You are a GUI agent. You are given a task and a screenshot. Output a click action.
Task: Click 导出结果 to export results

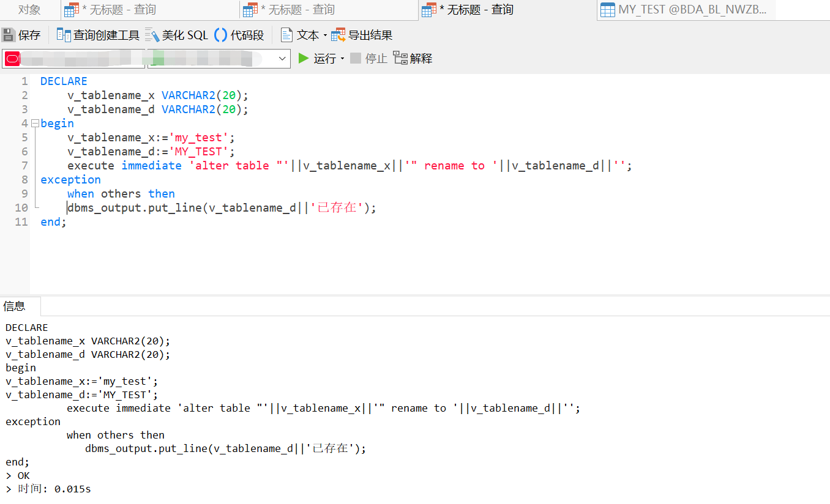pyautogui.click(x=362, y=35)
